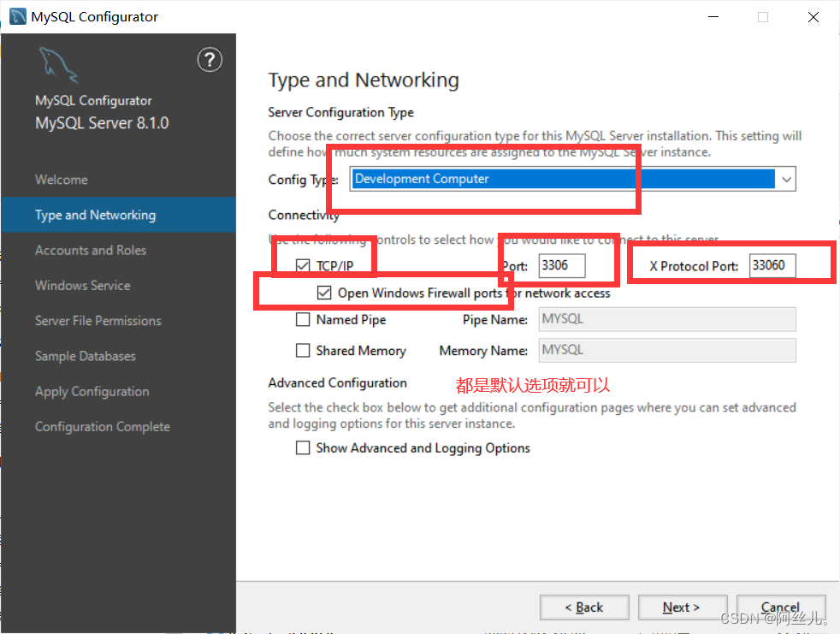Click the Memory Name field
This screenshot has height=634, width=840.
click(667, 350)
